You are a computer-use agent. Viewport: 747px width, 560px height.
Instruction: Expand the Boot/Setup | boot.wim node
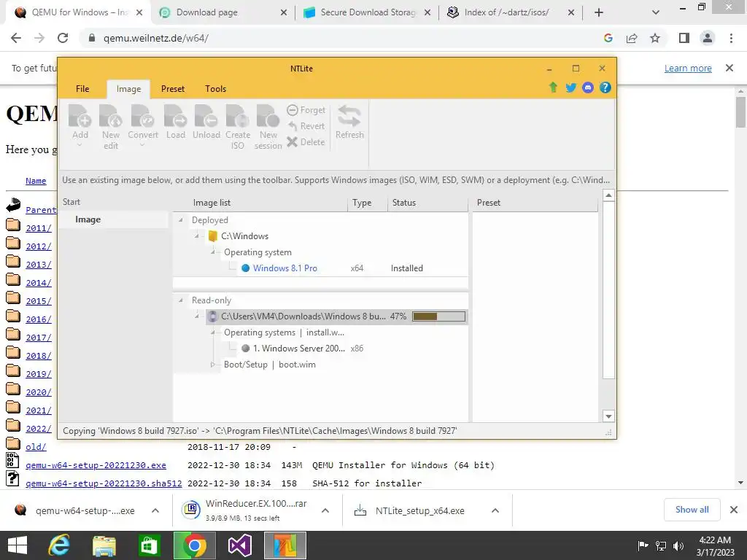(213, 365)
